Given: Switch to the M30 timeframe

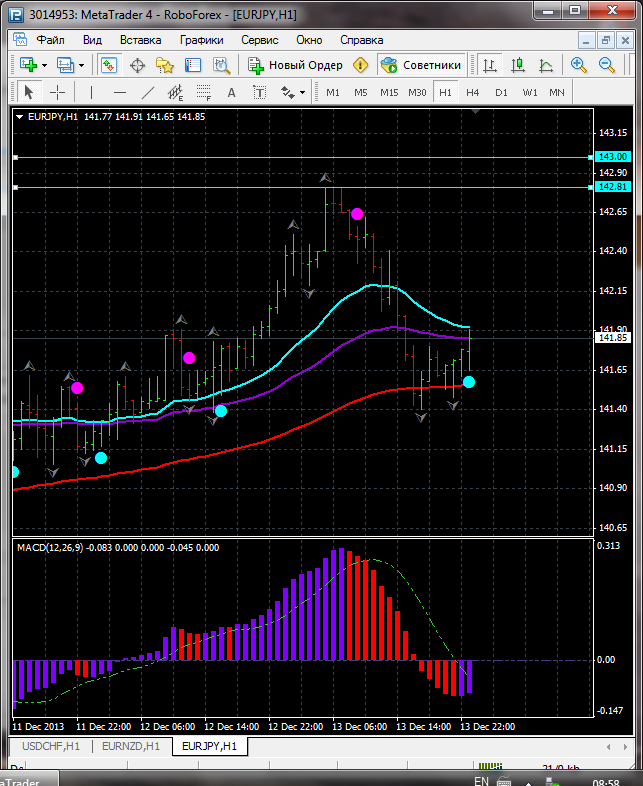Looking at the screenshot, I should (417, 93).
